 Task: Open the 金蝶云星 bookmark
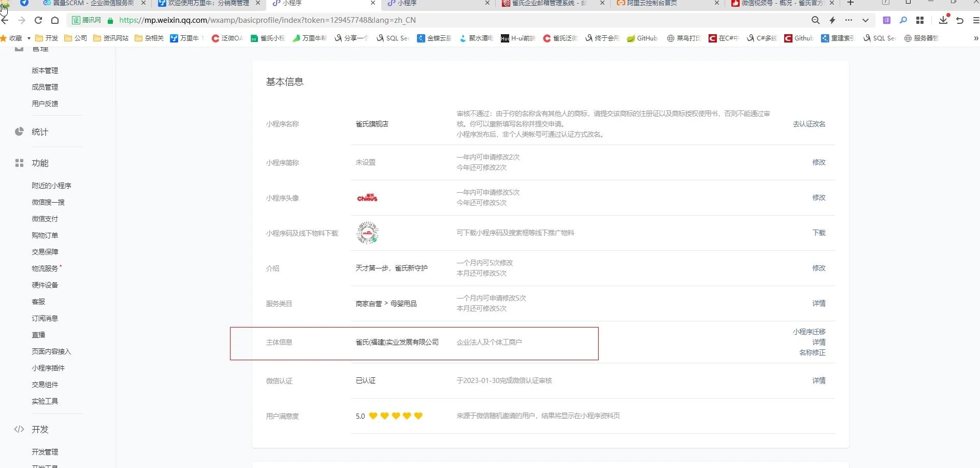(434, 38)
